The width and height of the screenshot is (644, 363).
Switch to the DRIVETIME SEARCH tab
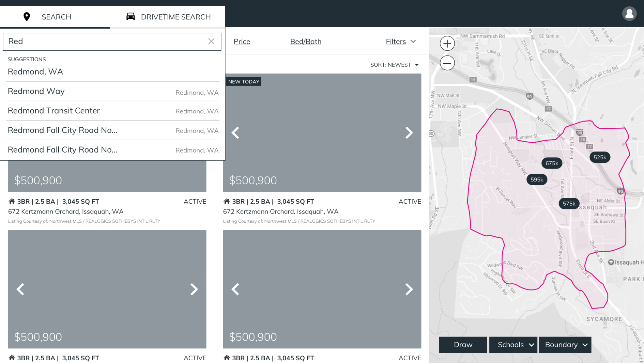click(x=168, y=17)
